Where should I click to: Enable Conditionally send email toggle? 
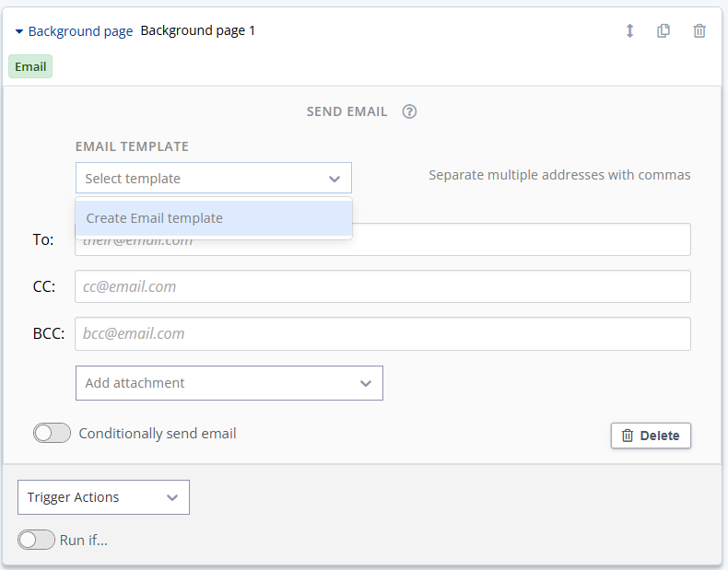pos(52,433)
